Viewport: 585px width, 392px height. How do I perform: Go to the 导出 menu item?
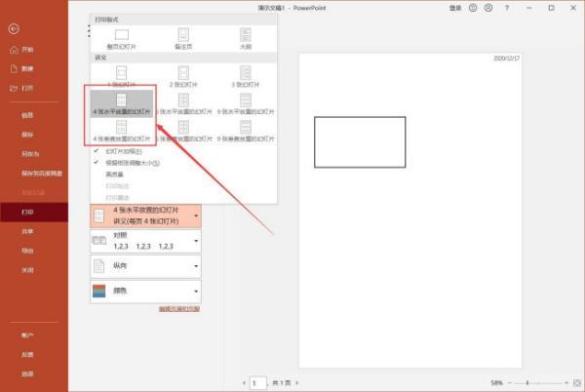click(x=27, y=250)
